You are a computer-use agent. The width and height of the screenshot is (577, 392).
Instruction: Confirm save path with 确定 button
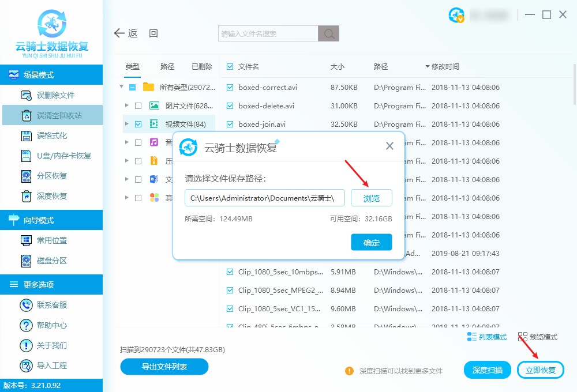point(371,242)
